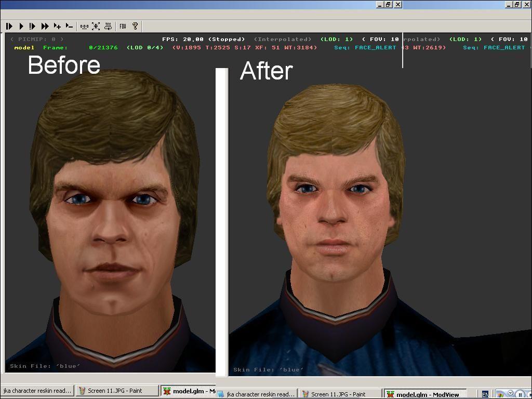Switch to the model.glm - ModView taskbar button

coord(424,394)
